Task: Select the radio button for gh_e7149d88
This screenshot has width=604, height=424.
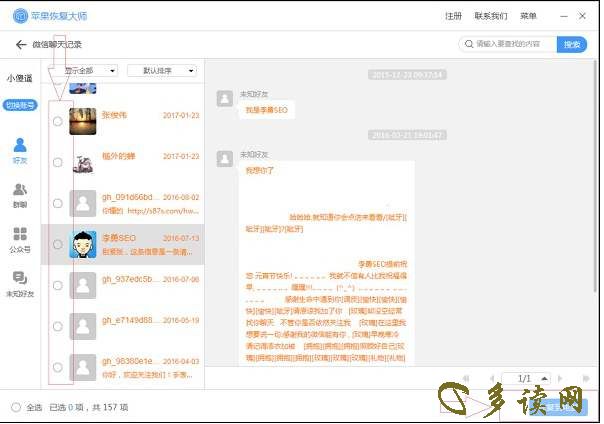Action: coord(58,327)
